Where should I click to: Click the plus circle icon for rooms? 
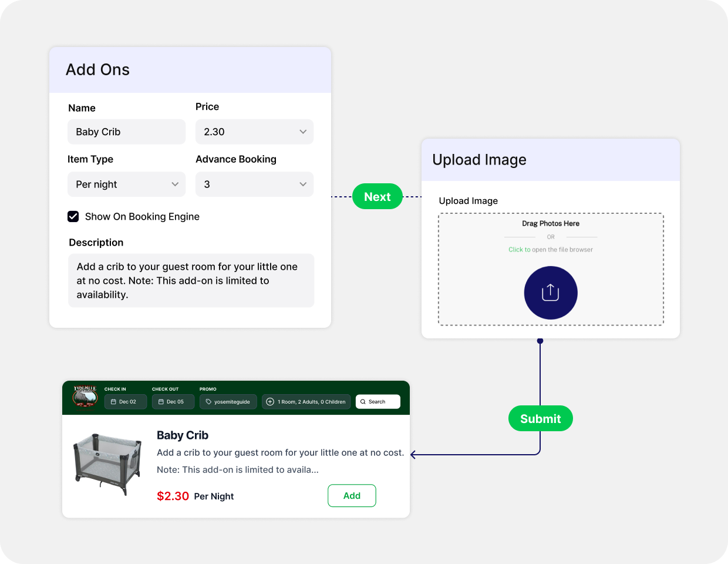[x=270, y=402]
